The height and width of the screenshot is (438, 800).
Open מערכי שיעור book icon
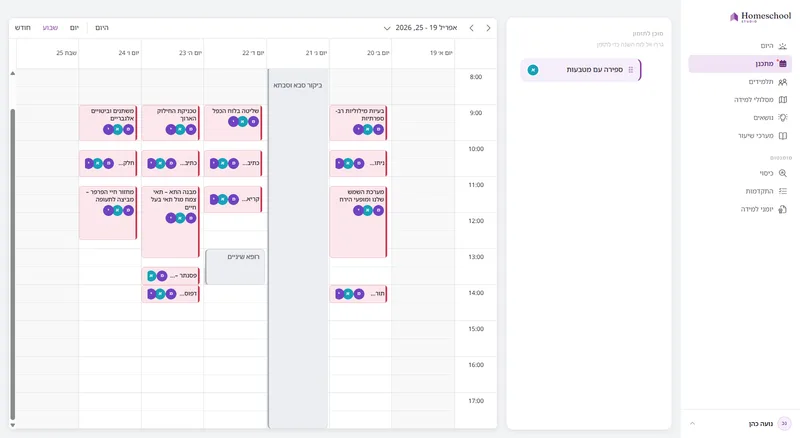point(783,136)
